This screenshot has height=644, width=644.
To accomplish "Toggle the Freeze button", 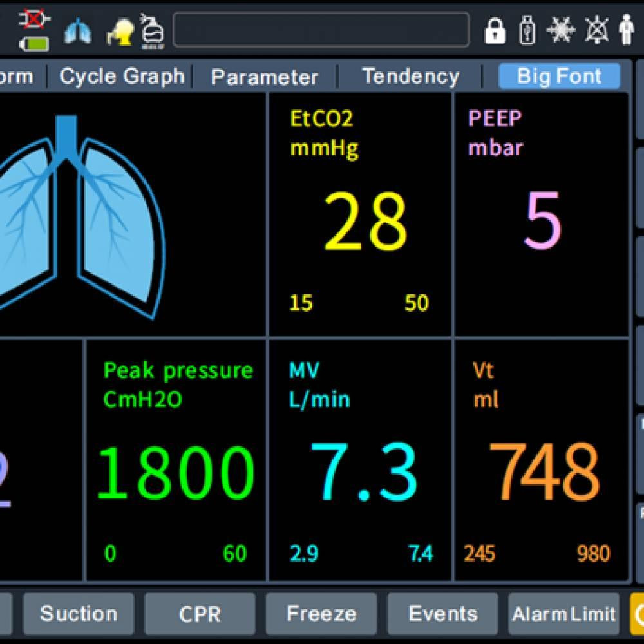I will (x=321, y=614).
